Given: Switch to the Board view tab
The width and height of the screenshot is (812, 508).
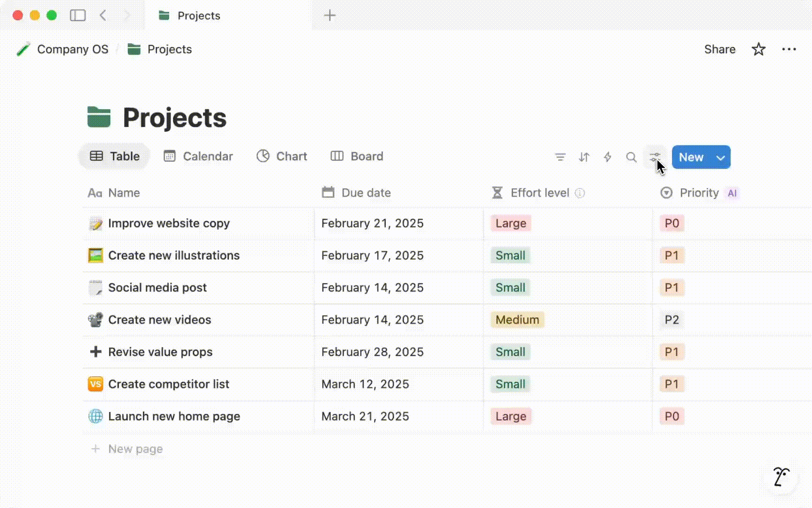Looking at the screenshot, I should [357, 156].
